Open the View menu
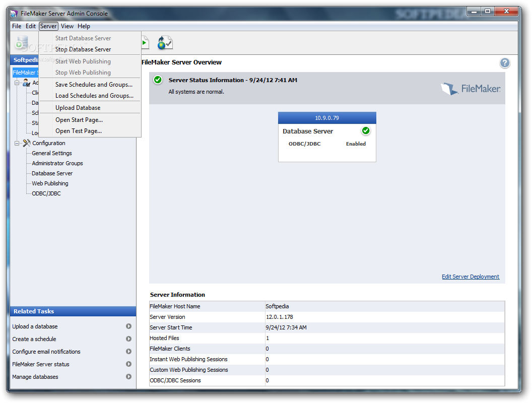 pos(67,26)
